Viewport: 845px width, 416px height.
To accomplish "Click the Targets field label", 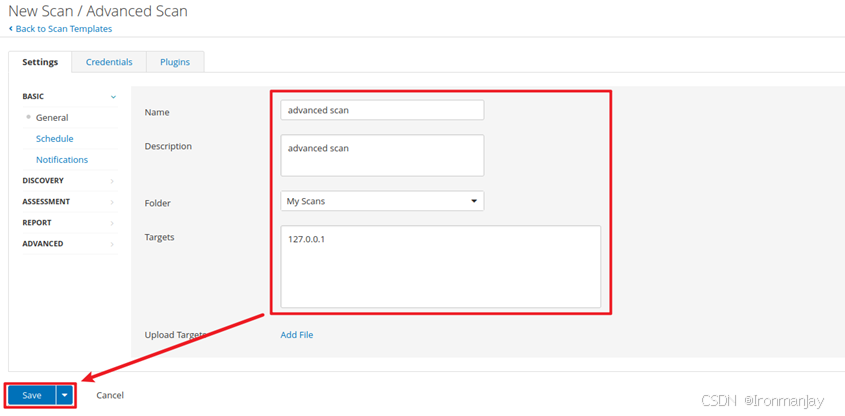I will click(160, 237).
